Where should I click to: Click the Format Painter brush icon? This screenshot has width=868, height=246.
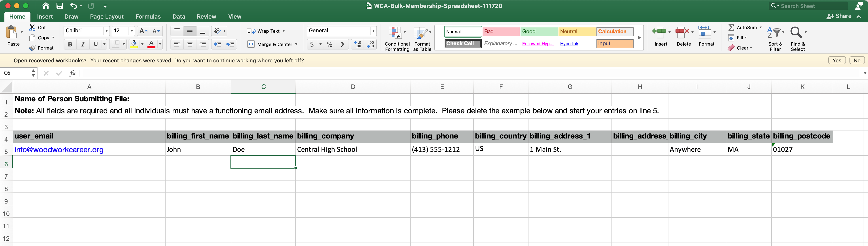click(32, 48)
